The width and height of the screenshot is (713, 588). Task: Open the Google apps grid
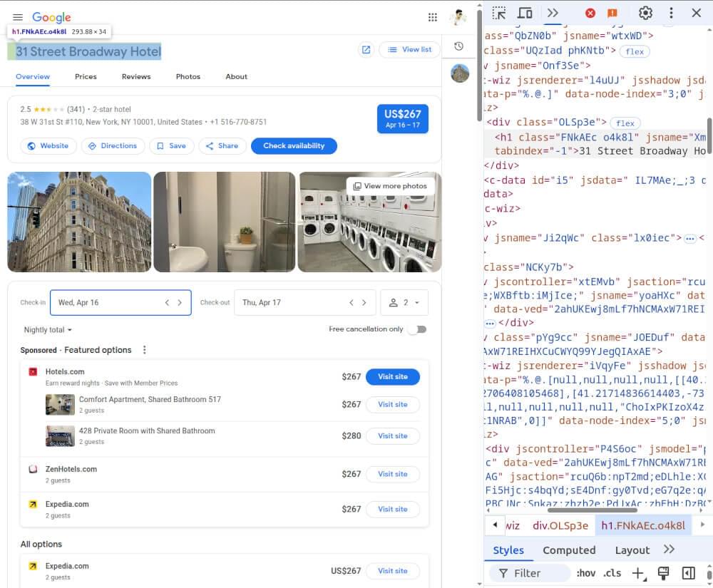click(x=432, y=16)
